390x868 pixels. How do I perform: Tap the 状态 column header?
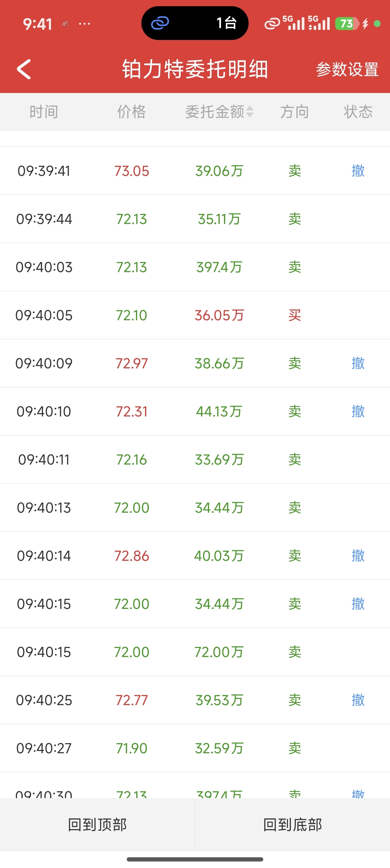point(358,112)
